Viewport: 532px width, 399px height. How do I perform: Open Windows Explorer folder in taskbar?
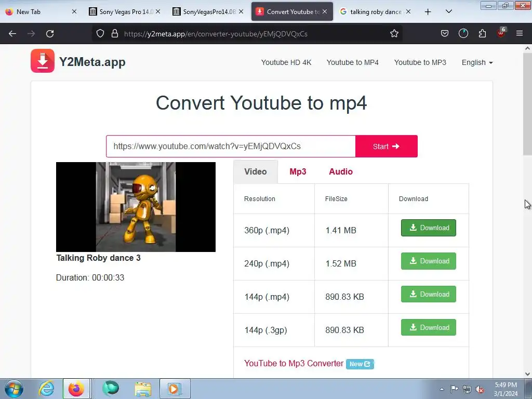click(143, 389)
